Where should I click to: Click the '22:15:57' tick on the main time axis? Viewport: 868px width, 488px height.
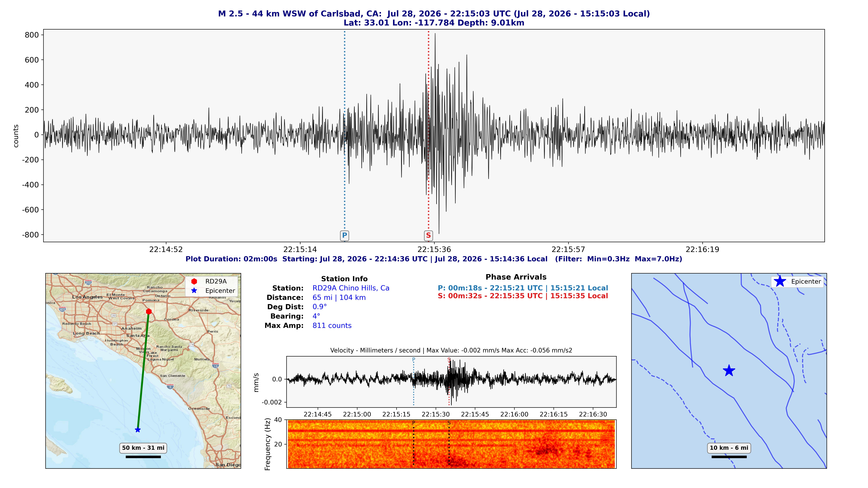(568, 250)
